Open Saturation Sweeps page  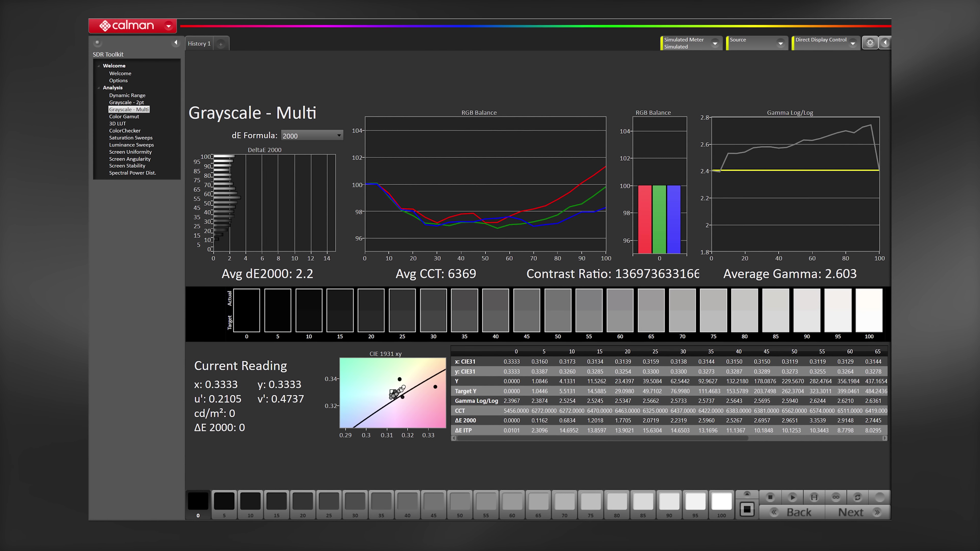coord(130,138)
